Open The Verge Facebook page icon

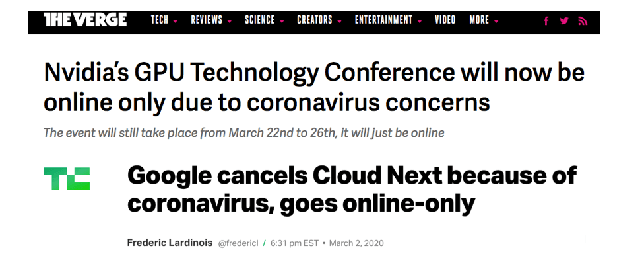546,21
